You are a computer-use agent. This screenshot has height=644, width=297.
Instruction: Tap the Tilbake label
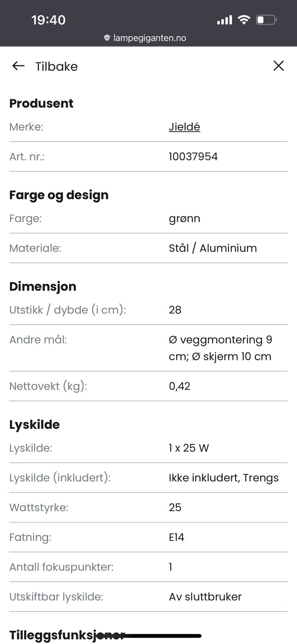click(56, 66)
